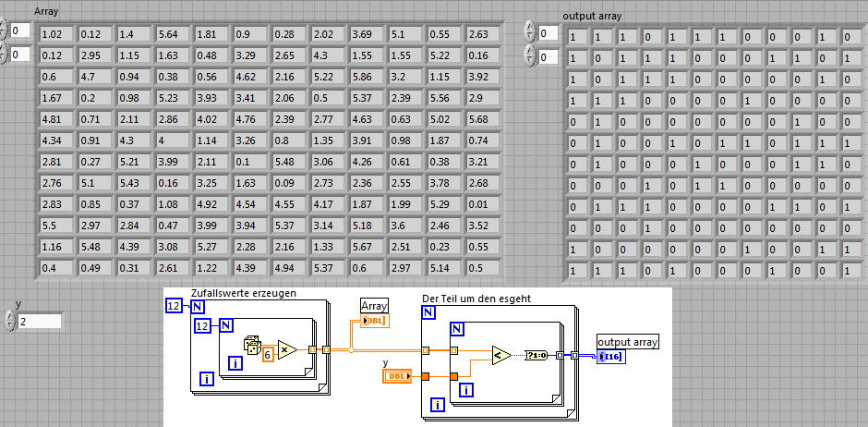Screen dimensions: 868x427
Task: Click the output array I16 indicator terminal
Action: tap(611, 357)
